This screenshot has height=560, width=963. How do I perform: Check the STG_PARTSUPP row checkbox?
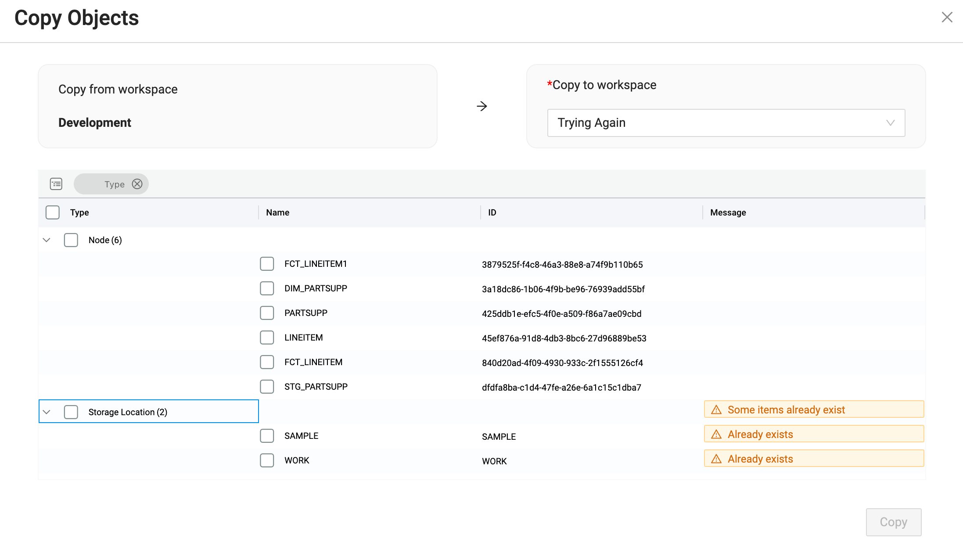tap(267, 387)
